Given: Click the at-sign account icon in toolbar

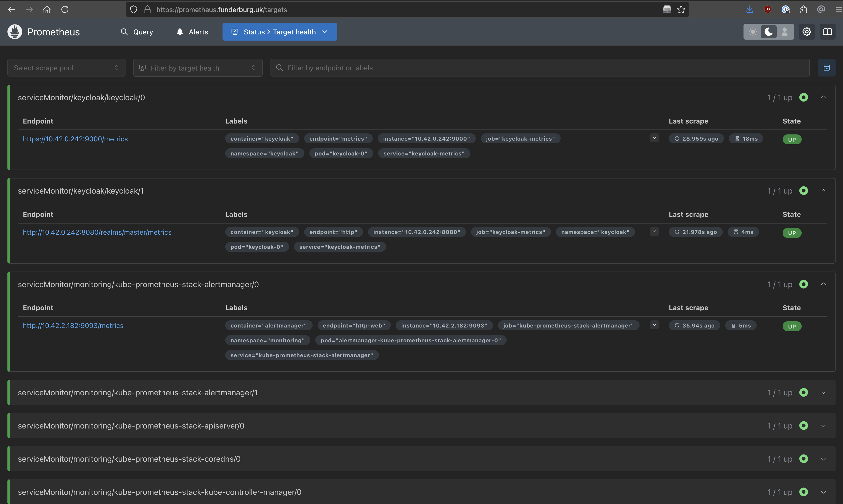Looking at the screenshot, I should (x=821, y=9).
